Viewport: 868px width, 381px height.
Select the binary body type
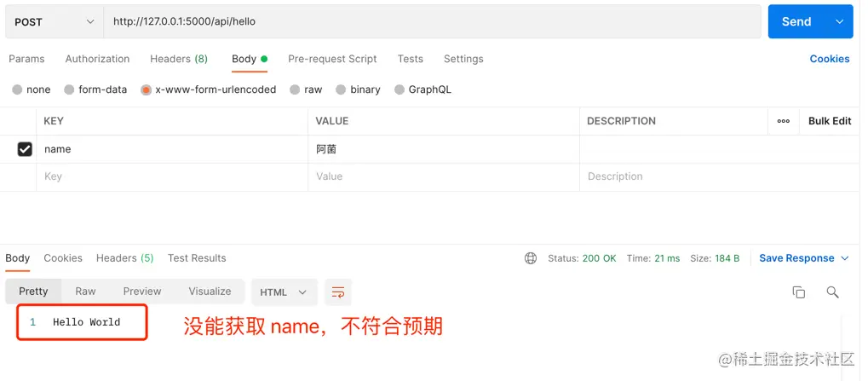[x=341, y=89]
